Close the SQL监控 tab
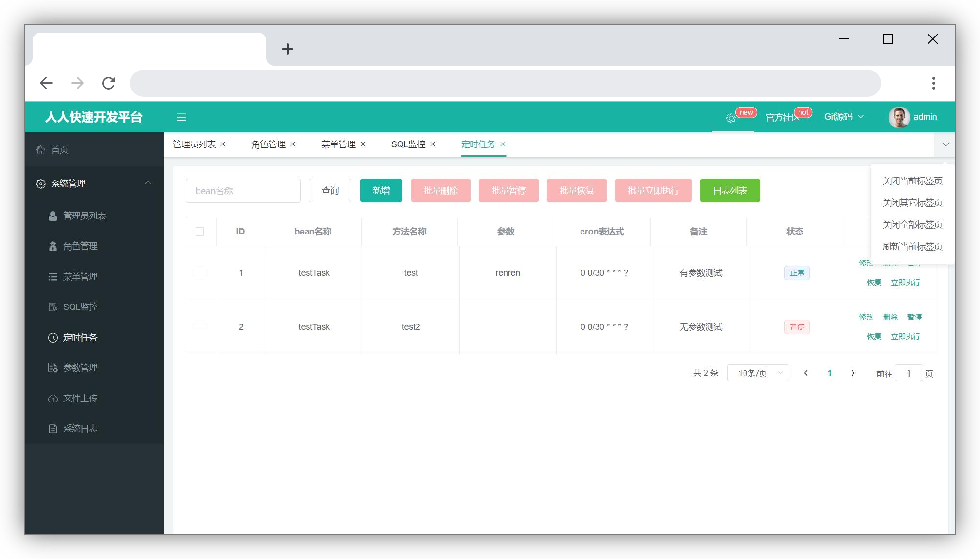This screenshot has width=980, height=559. pos(433,144)
